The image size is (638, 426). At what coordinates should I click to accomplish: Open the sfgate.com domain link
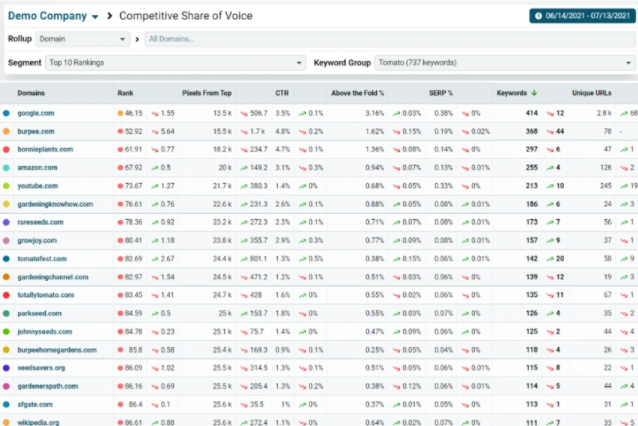tap(35, 404)
